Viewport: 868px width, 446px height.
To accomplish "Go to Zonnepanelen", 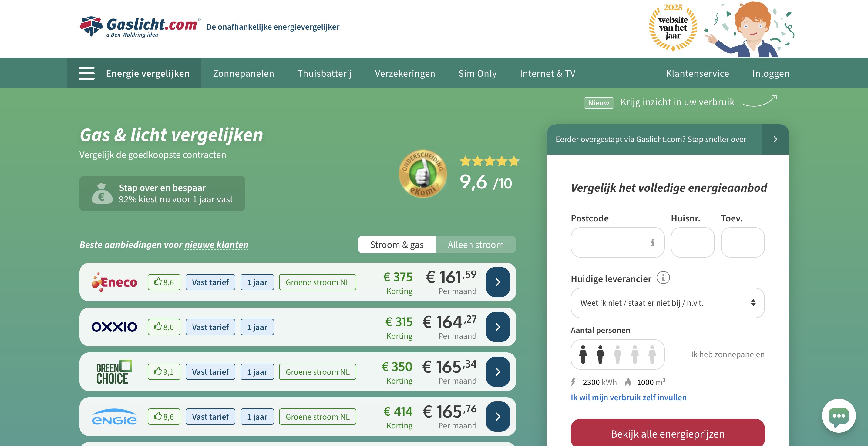I will (x=243, y=73).
